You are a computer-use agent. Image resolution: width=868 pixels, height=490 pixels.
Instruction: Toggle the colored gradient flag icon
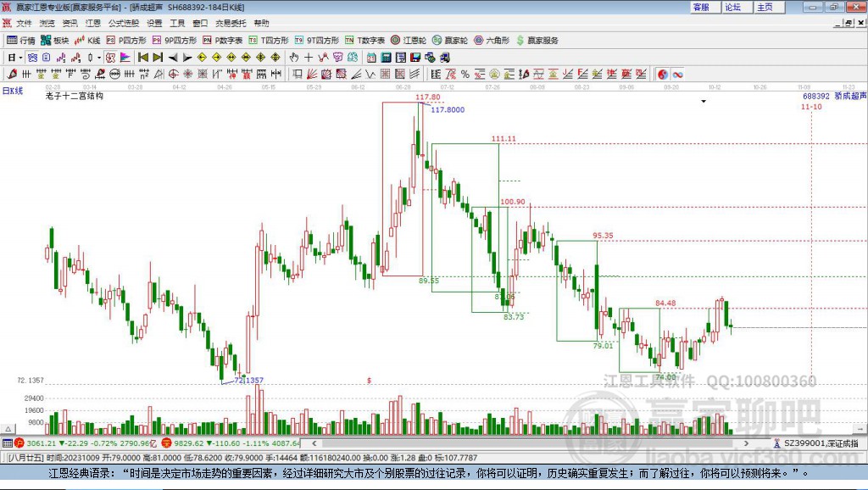pyautogui.click(x=125, y=58)
